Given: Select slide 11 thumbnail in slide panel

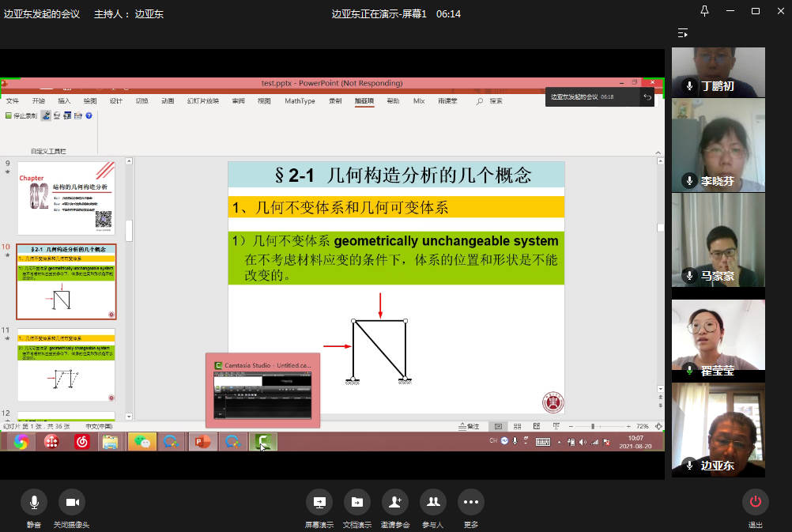Looking at the screenshot, I should point(66,365).
